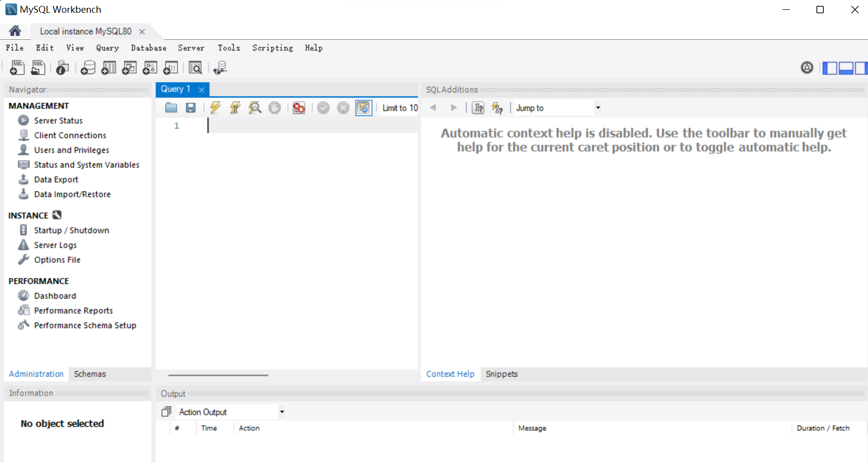The height and width of the screenshot is (463, 868).
Task: Open the Jump to dropdown
Action: 558,108
